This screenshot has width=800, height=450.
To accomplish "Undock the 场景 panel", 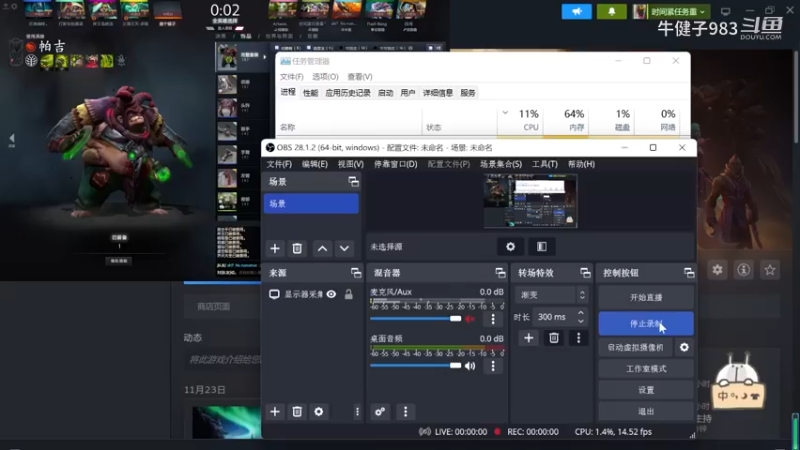I will click(x=353, y=182).
